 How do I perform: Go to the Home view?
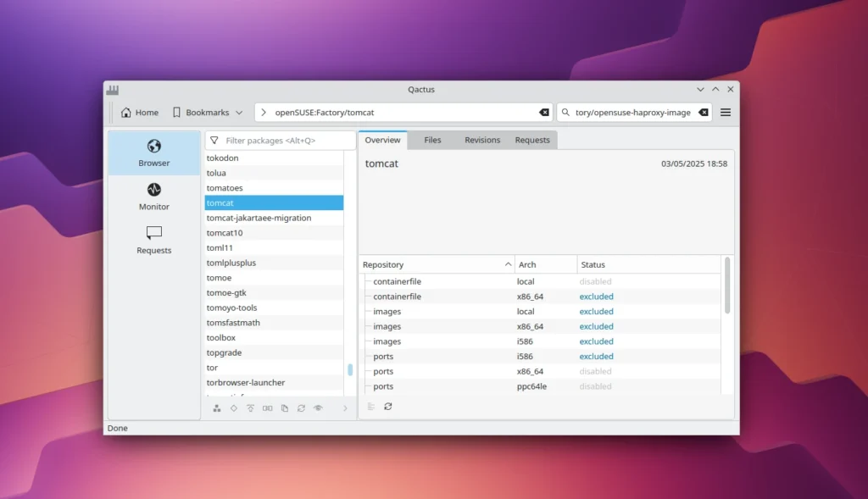click(140, 113)
